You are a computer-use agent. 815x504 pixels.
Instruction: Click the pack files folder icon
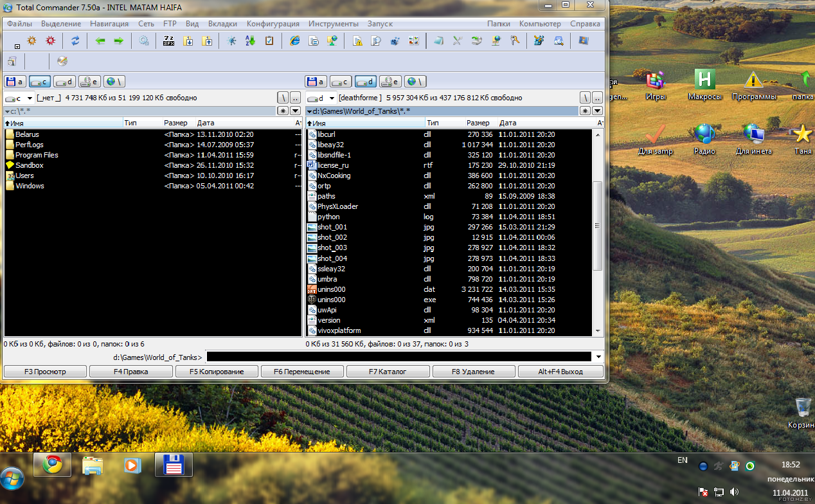(x=188, y=40)
